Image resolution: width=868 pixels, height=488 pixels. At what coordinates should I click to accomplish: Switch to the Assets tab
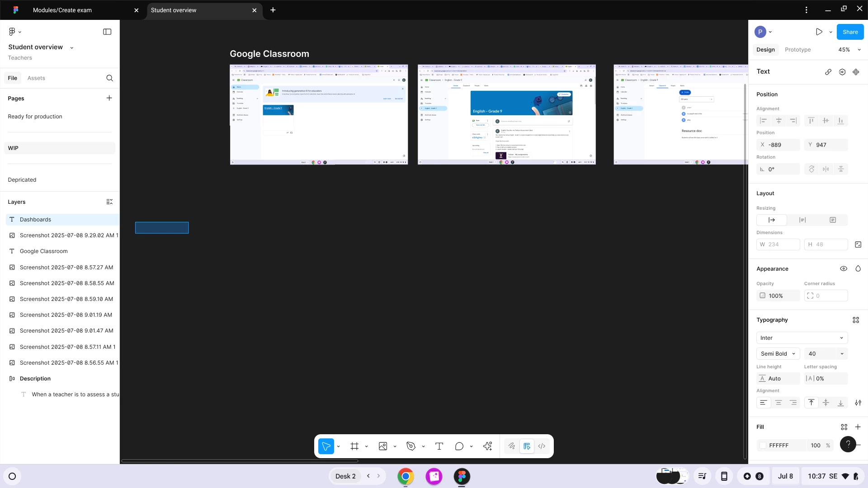coord(36,78)
